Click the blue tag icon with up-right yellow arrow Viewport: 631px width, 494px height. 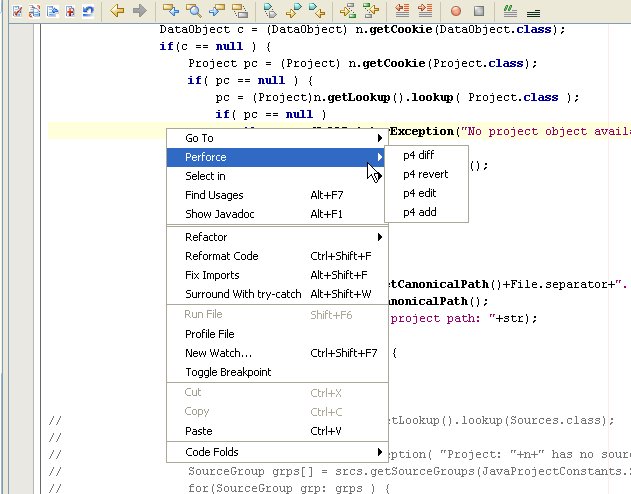[x=293, y=11]
